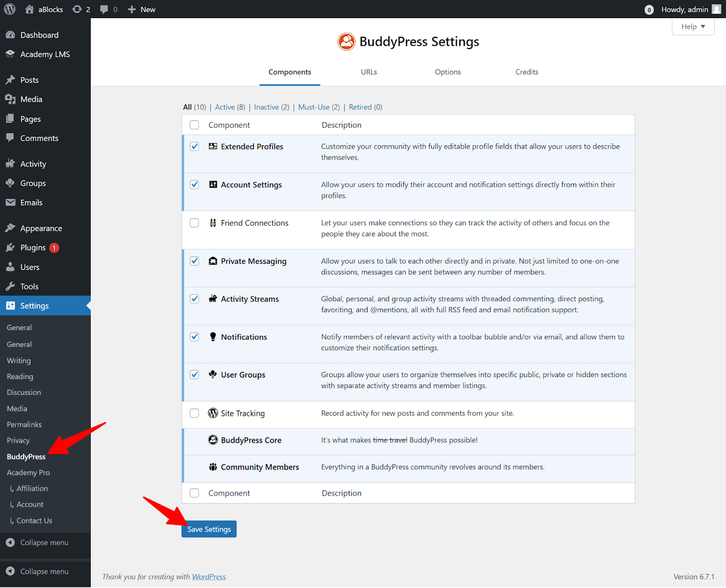Click the BuddyPress logo above Settings title
Image resolution: width=726 pixels, height=588 pixels.
pyautogui.click(x=346, y=41)
